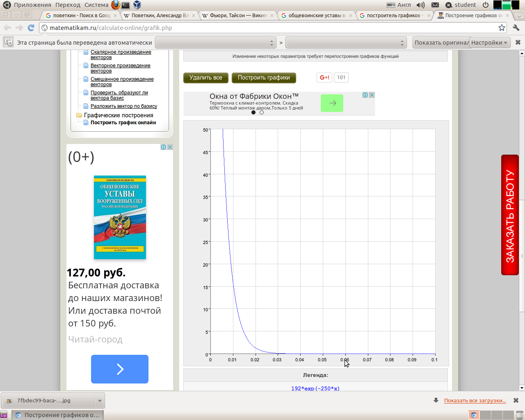Click the Google +1 share icon
The width and height of the screenshot is (525, 420).
(x=324, y=78)
